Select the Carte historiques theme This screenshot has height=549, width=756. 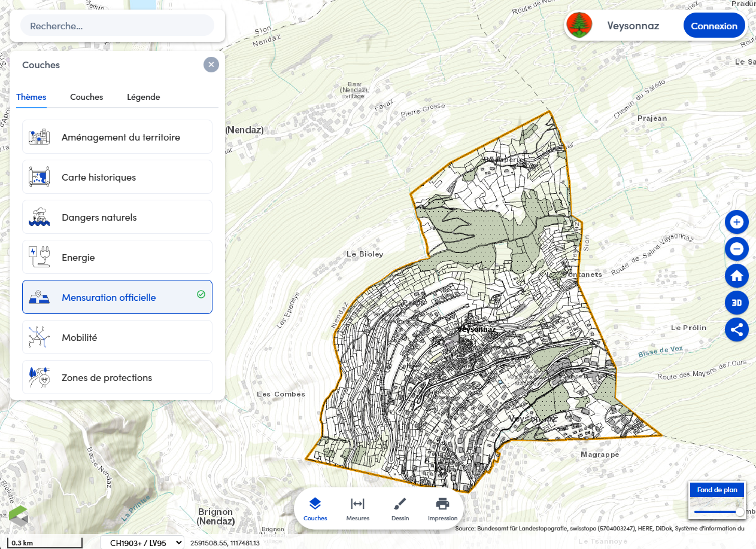tap(117, 177)
